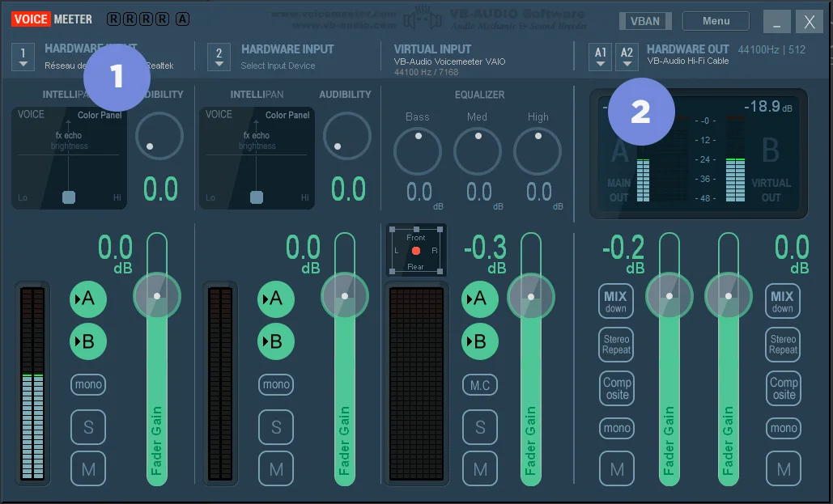The image size is (833, 504).
Task: Open the Menu button
Action: point(716,21)
